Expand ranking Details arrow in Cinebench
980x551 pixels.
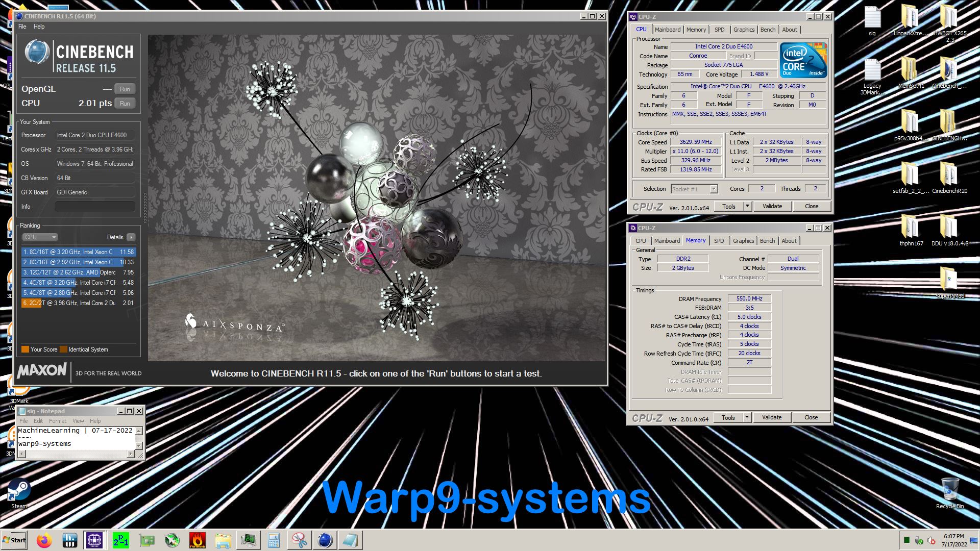click(131, 237)
